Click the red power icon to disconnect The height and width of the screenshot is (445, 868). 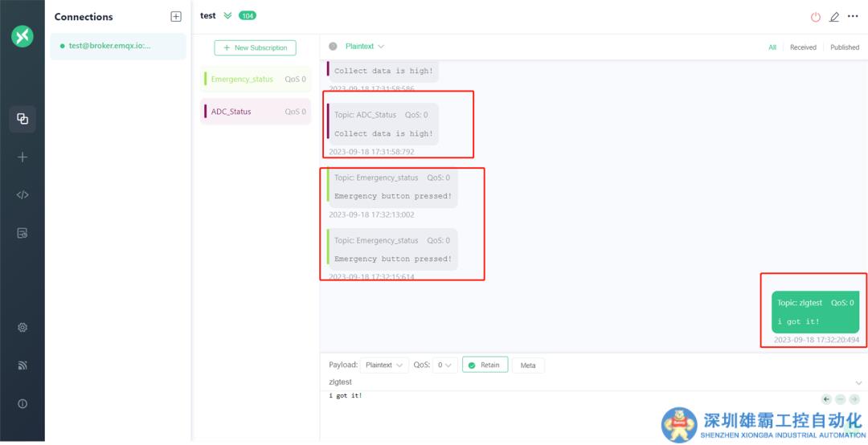tap(816, 17)
